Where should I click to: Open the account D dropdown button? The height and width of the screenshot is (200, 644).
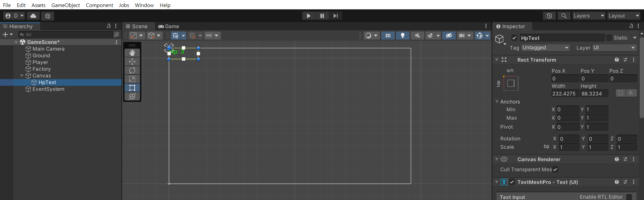14,16
